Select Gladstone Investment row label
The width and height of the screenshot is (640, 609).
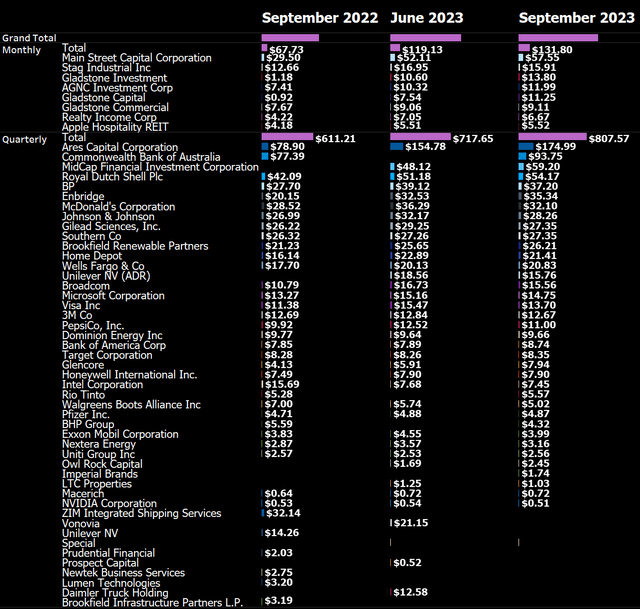[114, 78]
